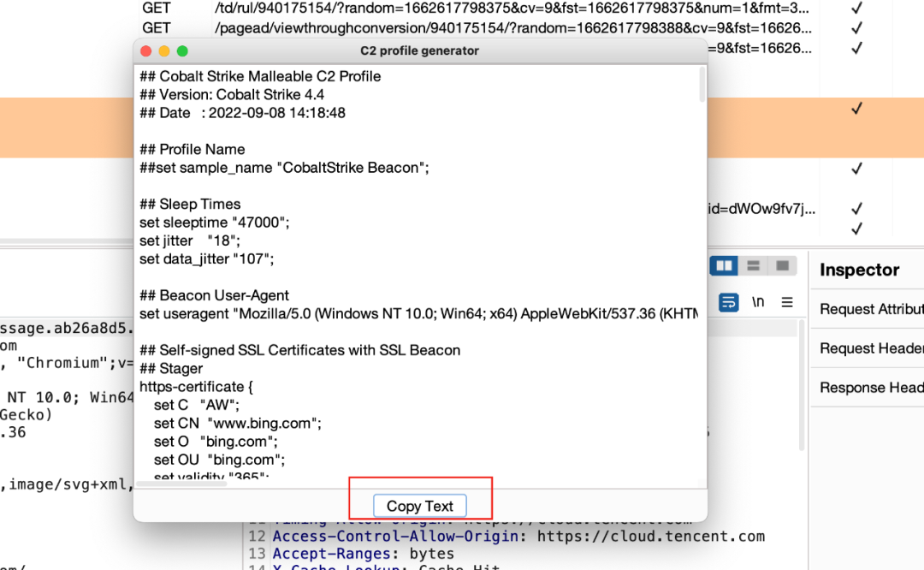Click the '## Sleep Times' comment line
The height and width of the screenshot is (570, 924).
(190, 204)
